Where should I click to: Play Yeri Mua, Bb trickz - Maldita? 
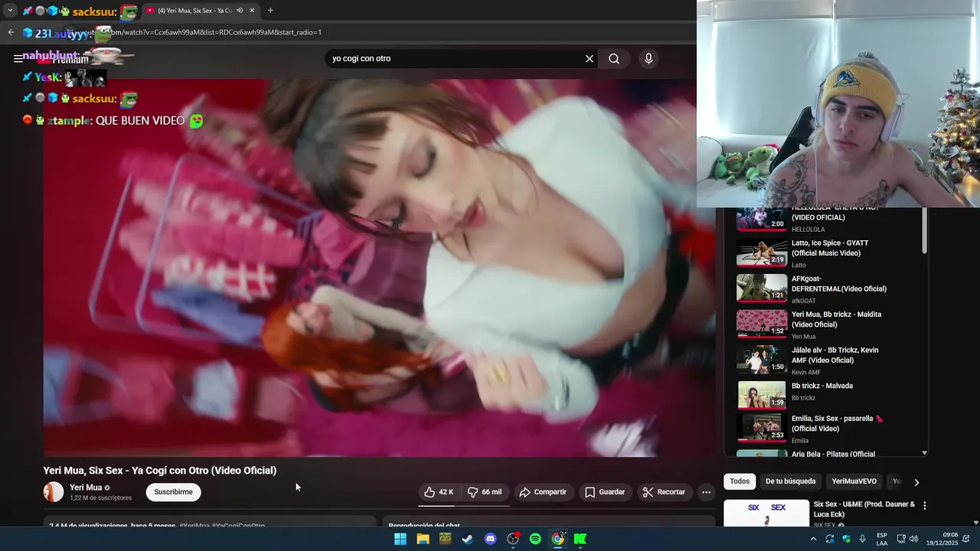tap(827, 324)
